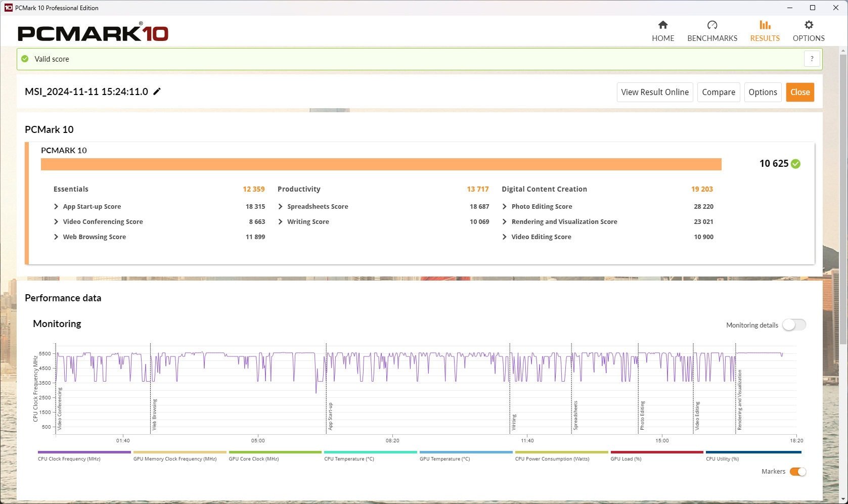Click the result name MSI_2024-11-11 15:24:11.0
This screenshot has height=504, width=848.
click(x=86, y=91)
